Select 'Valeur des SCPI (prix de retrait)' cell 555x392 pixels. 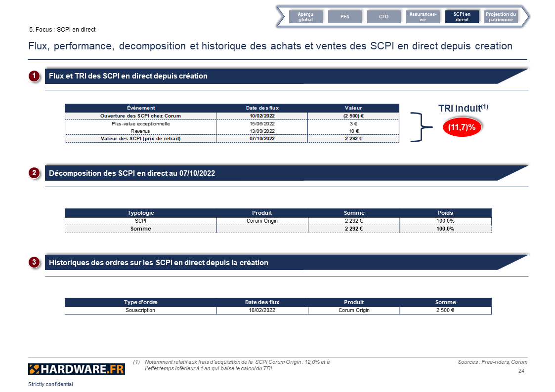[140, 139]
